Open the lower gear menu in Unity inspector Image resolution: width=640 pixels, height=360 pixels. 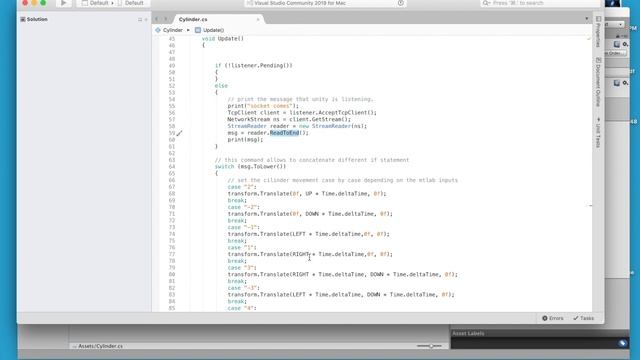tap(625, 83)
